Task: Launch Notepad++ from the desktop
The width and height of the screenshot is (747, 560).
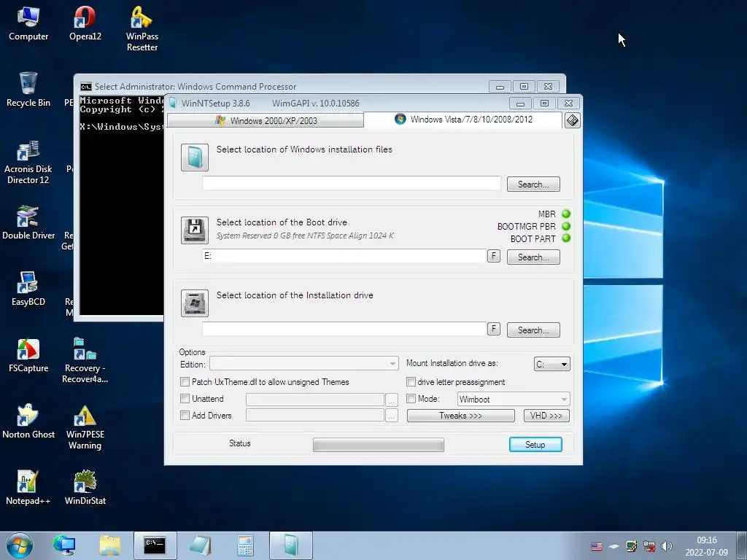Action: coord(28,488)
